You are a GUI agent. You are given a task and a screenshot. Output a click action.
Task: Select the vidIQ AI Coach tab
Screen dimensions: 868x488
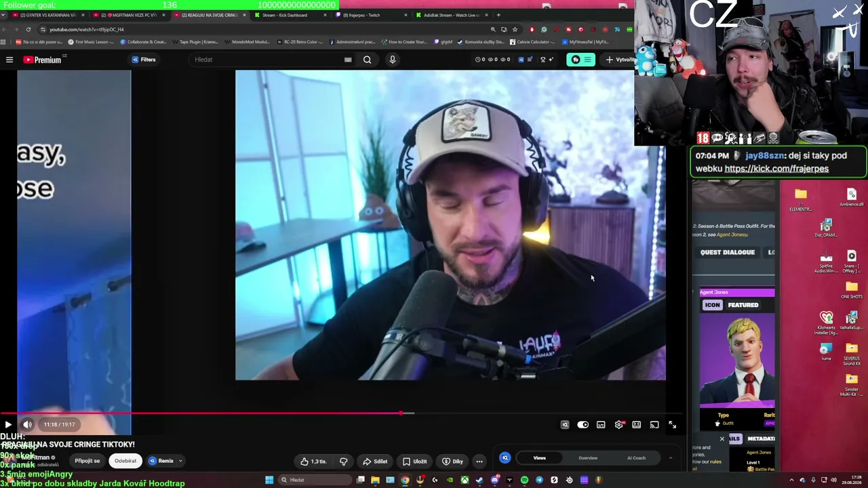click(x=636, y=458)
